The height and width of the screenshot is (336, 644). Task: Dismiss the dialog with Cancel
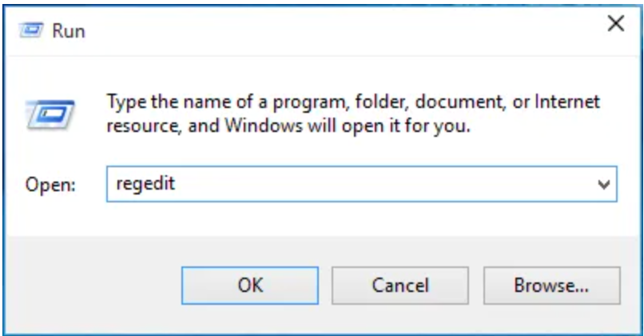[x=400, y=286]
